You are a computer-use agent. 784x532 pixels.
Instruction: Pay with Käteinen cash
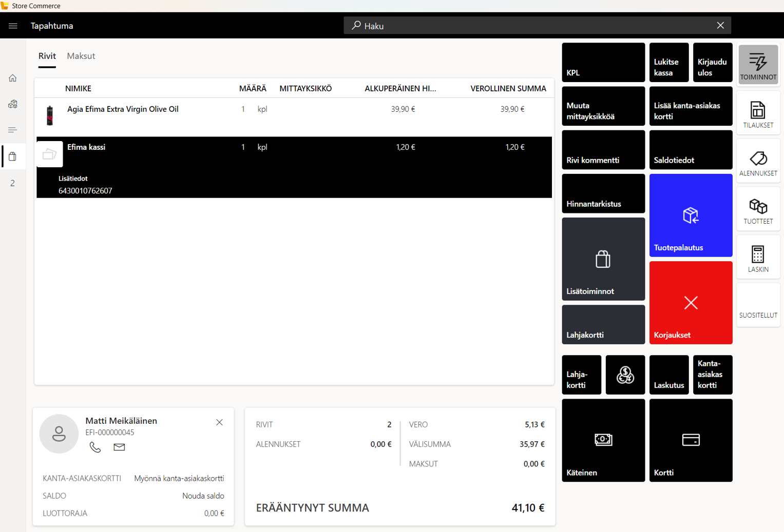(603, 440)
